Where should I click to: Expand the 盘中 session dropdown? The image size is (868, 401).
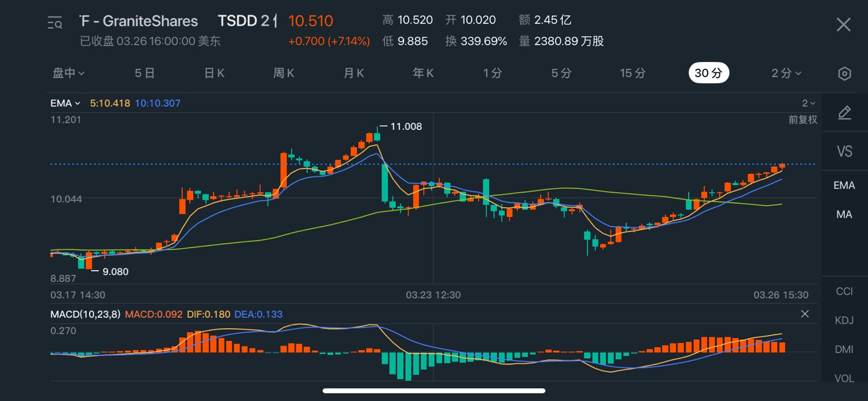(x=68, y=73)
